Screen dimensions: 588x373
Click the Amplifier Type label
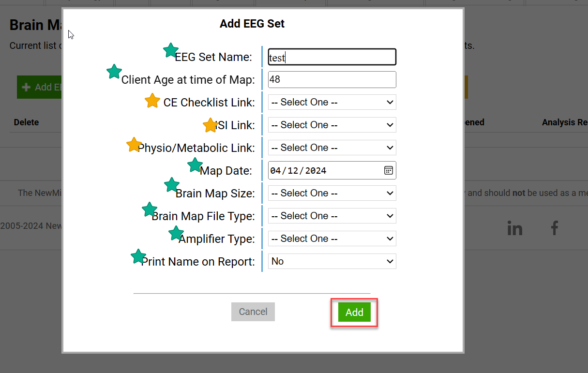[217, 239]
